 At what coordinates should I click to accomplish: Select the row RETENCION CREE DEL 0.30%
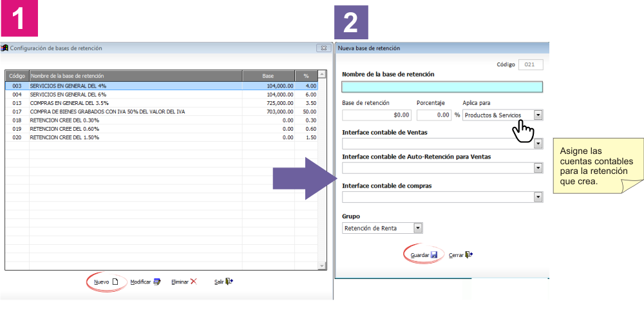162,120
